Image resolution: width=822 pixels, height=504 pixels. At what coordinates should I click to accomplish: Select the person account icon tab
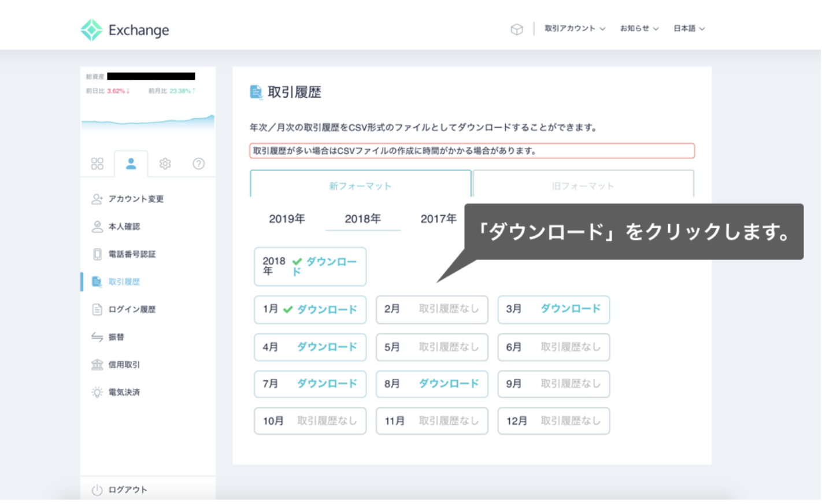point(131,164)
